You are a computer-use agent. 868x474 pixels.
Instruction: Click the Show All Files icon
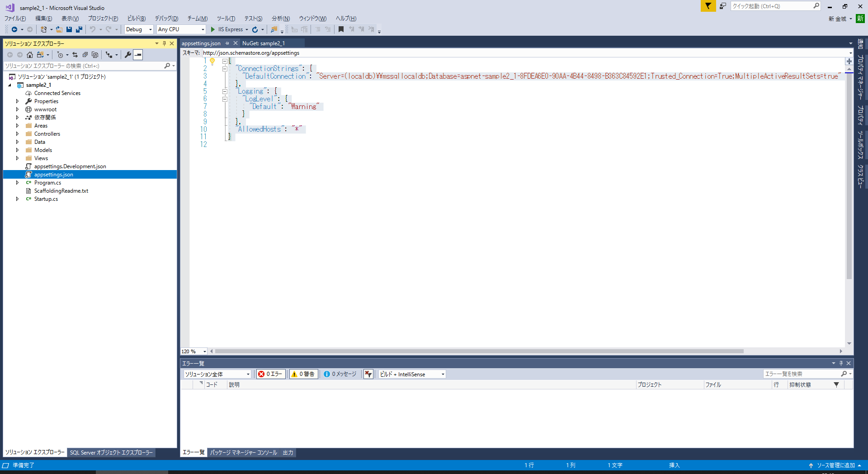(x=95, y=55)
